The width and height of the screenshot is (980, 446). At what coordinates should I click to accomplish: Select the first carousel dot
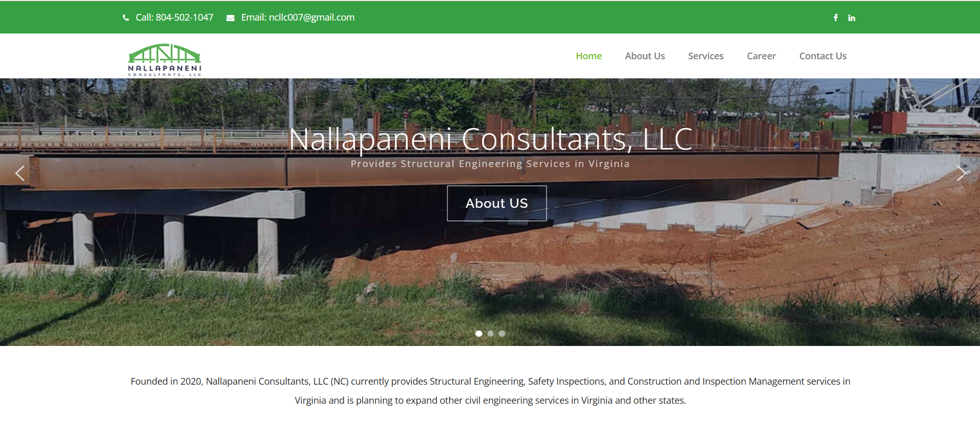click(479, 334)
